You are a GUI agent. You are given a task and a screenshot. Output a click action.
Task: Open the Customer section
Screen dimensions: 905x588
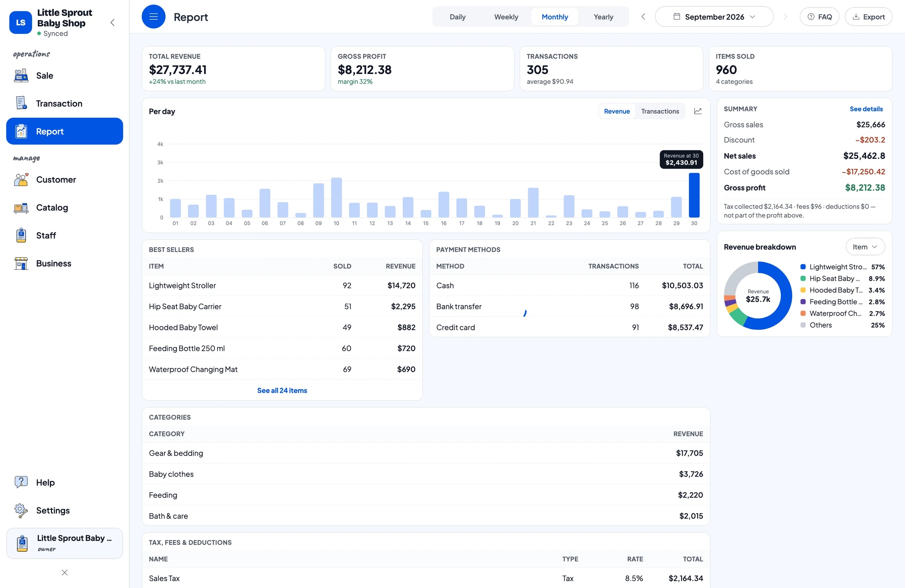coord(64,180)
